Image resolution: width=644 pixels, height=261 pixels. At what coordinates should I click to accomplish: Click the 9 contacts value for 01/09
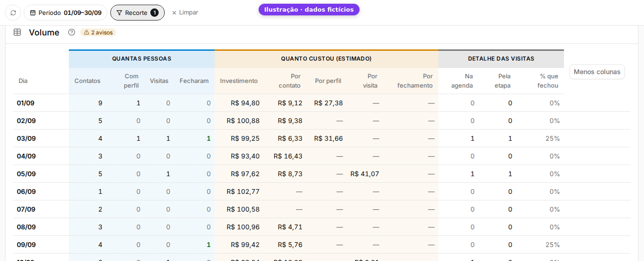coord(100,103)
